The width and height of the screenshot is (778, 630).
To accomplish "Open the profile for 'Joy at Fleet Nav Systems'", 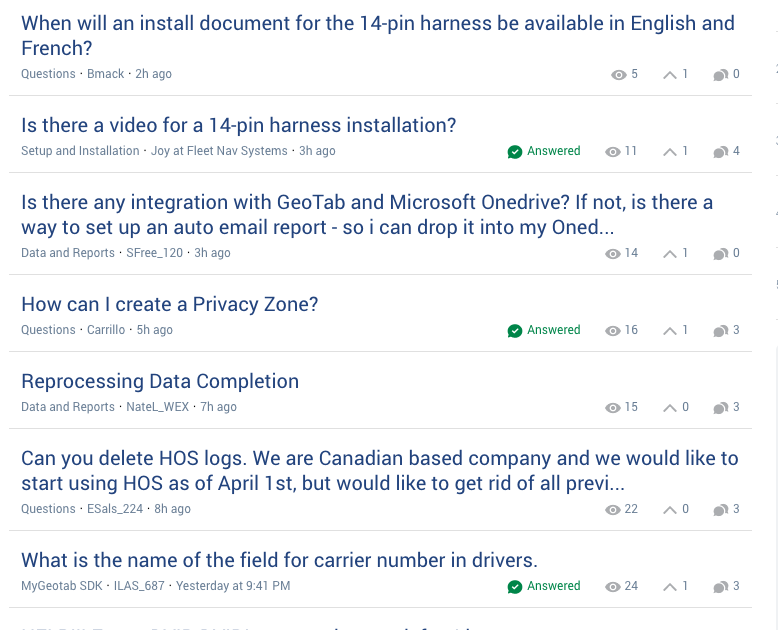I will (x=219, y=151).
